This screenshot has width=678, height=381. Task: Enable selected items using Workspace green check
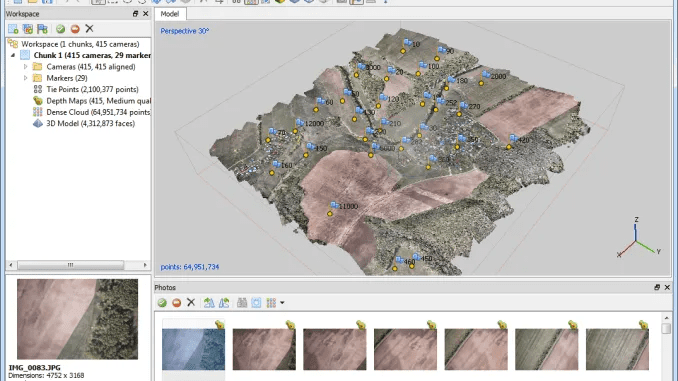coord(61,29)
